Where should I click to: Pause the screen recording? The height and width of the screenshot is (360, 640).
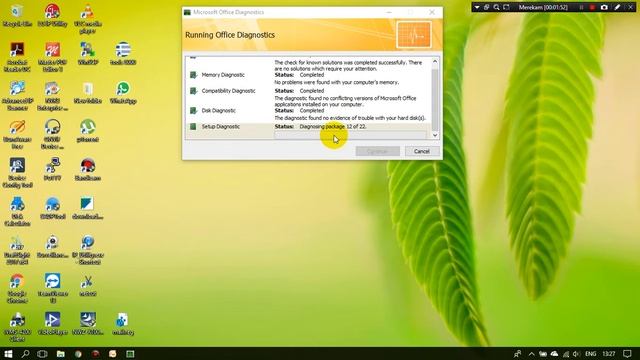(581, 7)
